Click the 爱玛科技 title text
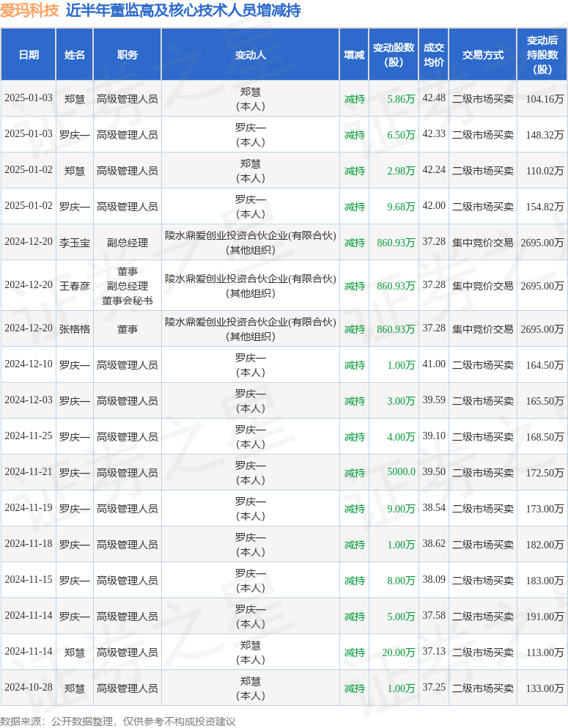 pos(29,10)
